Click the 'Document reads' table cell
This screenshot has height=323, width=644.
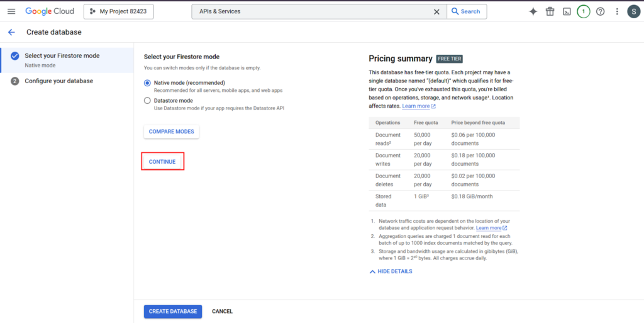[x=387, y=139]
